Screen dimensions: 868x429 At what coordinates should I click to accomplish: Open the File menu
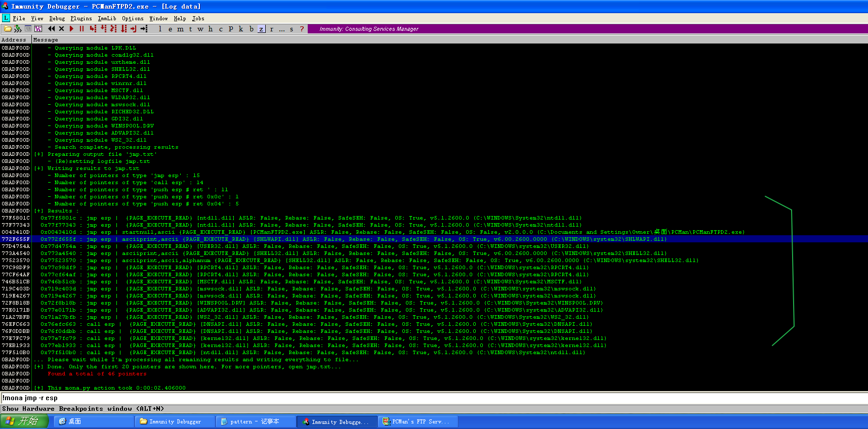tap(19, 18)
